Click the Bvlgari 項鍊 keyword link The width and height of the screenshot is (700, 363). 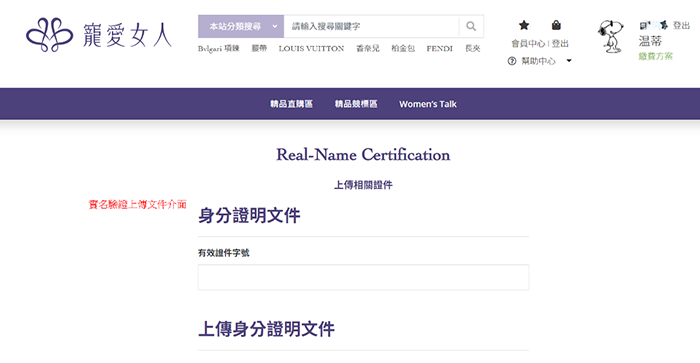[x=219, y=48]
